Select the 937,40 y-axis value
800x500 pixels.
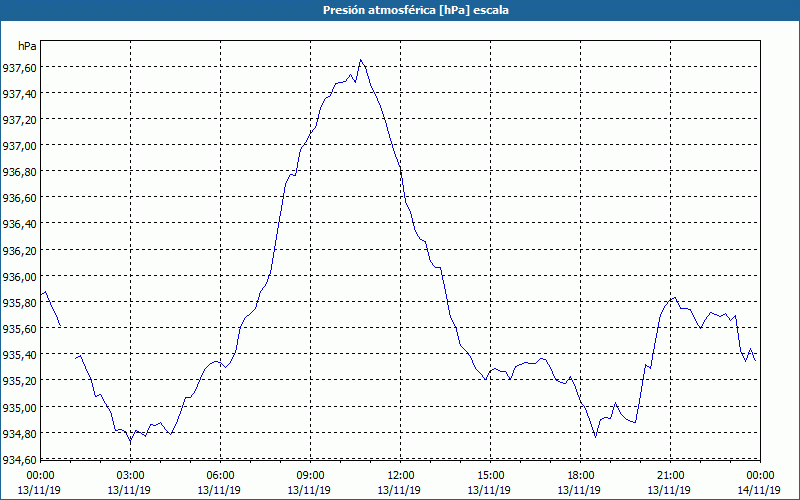[19, 93]
